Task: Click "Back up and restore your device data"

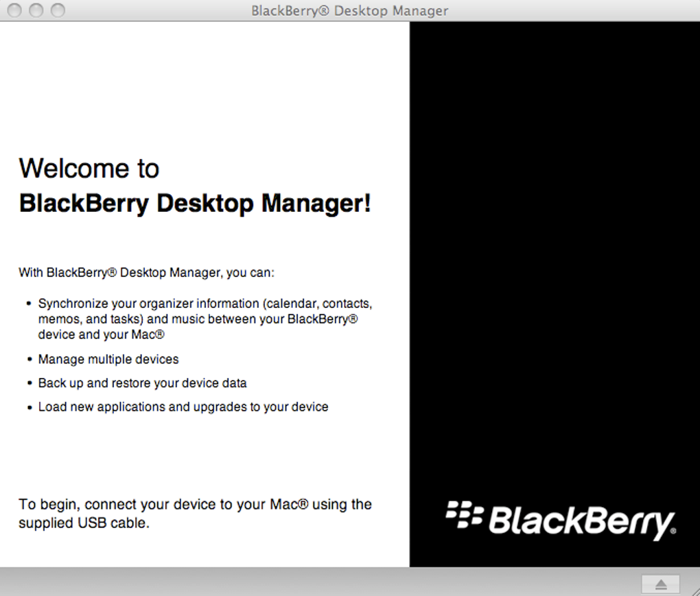Action: click(143, 383)
